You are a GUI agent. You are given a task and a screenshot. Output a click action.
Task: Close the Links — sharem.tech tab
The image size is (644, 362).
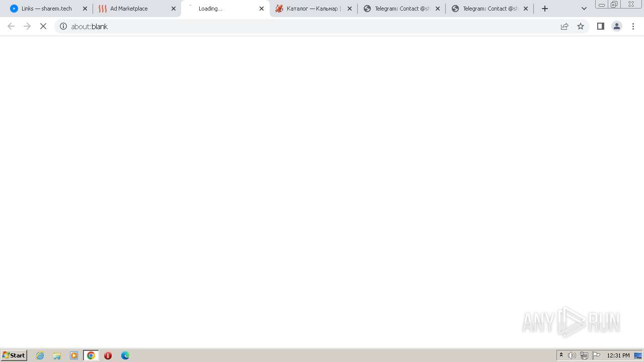click(x=85, y=9)
